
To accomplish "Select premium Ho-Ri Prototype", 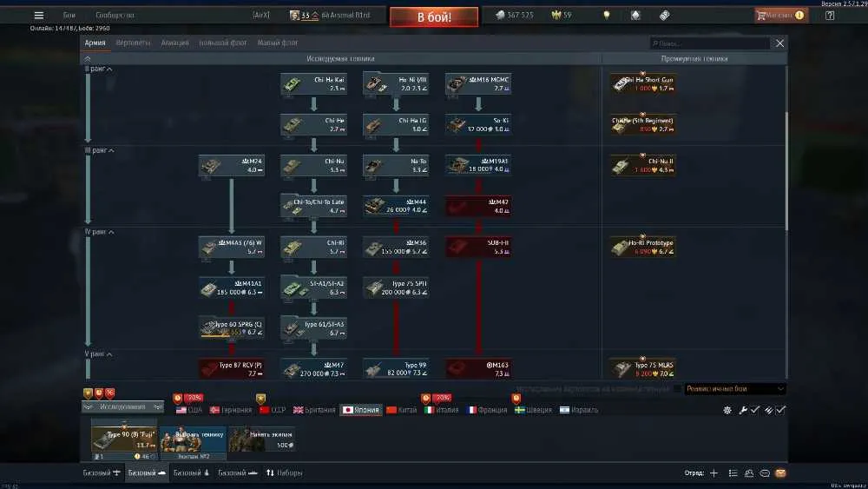I will (x=642, y=247).
